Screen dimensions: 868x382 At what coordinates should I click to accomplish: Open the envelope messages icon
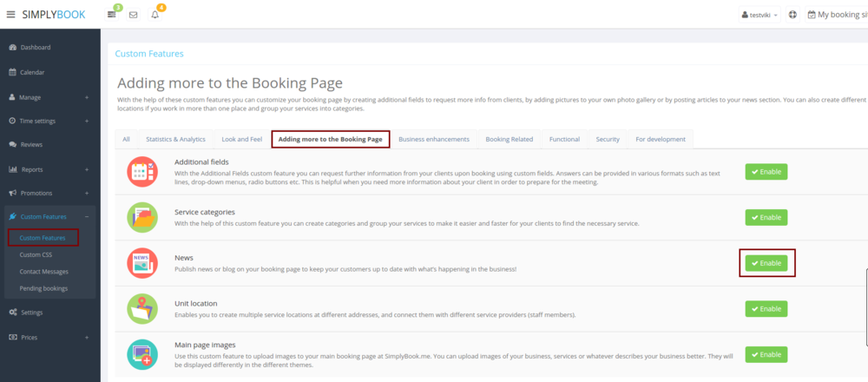pyautogui.click(x=133, y=15)
